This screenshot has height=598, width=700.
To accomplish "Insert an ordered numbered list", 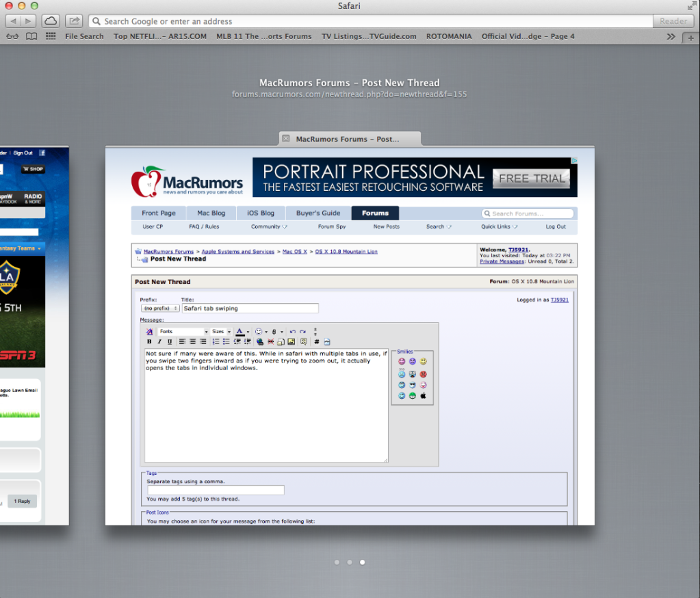I will pos(216,342).
